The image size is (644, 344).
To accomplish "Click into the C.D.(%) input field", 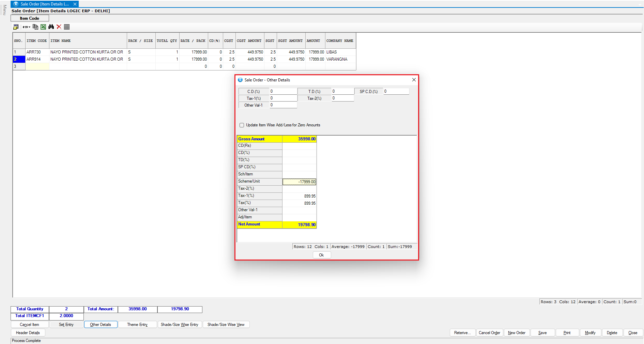I will [x=283, y=91].
